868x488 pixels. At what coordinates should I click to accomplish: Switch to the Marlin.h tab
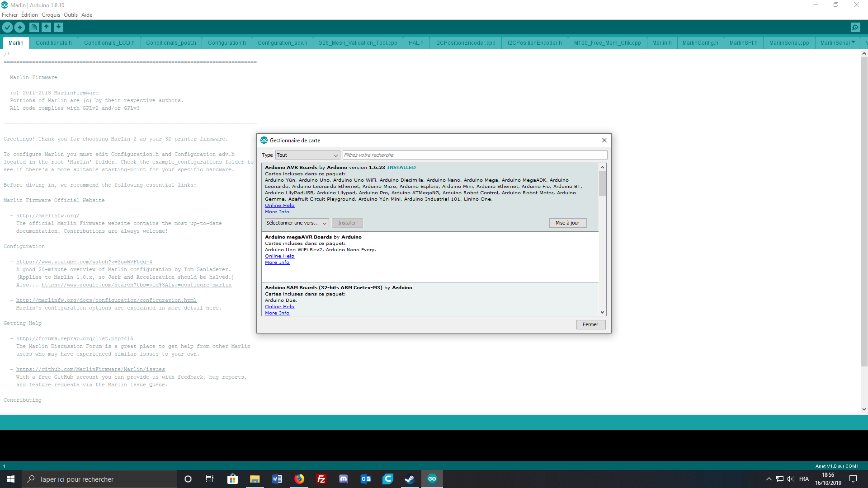coord(662,43)
